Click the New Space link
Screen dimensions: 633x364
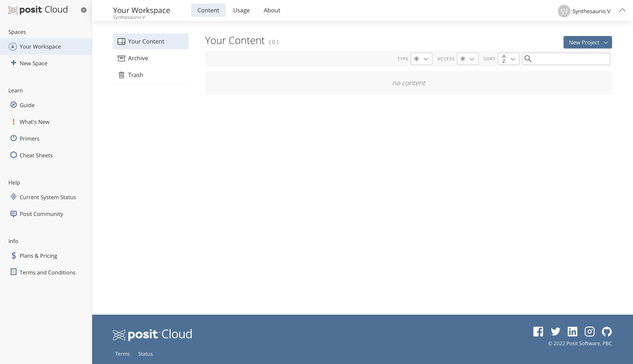point(33,63)
